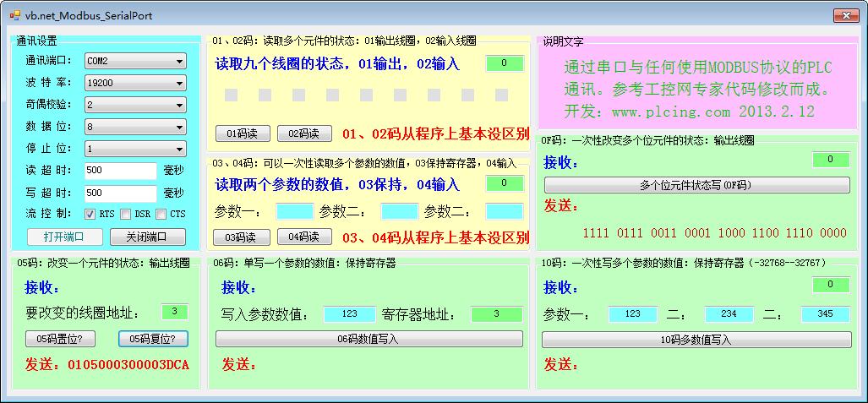
Task: Click the 05码置位? button
Action: coord(60,339)
